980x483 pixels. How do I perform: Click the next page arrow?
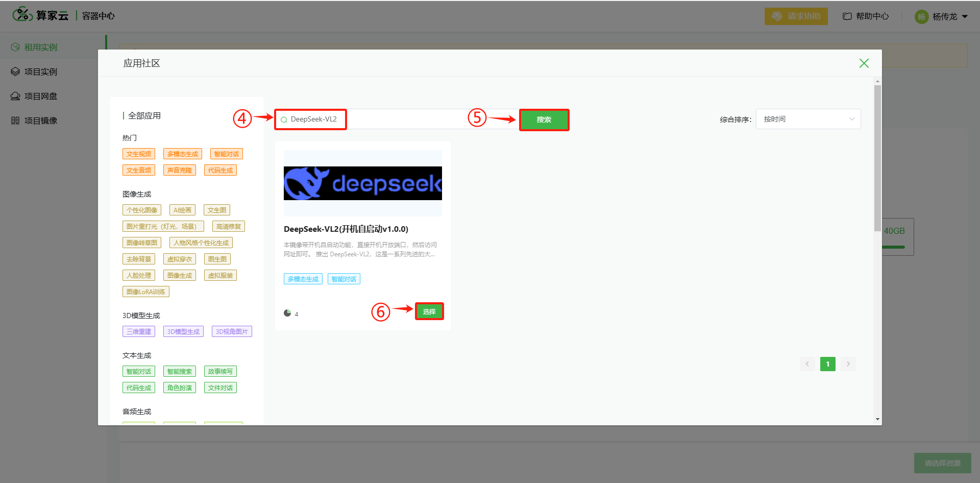(x=848, y=364)
